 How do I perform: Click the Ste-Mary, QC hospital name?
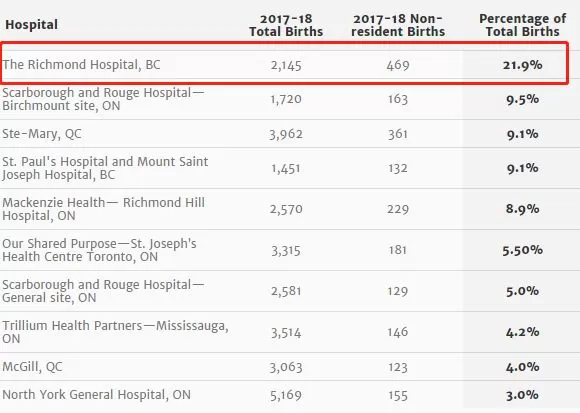coord(42,134)
